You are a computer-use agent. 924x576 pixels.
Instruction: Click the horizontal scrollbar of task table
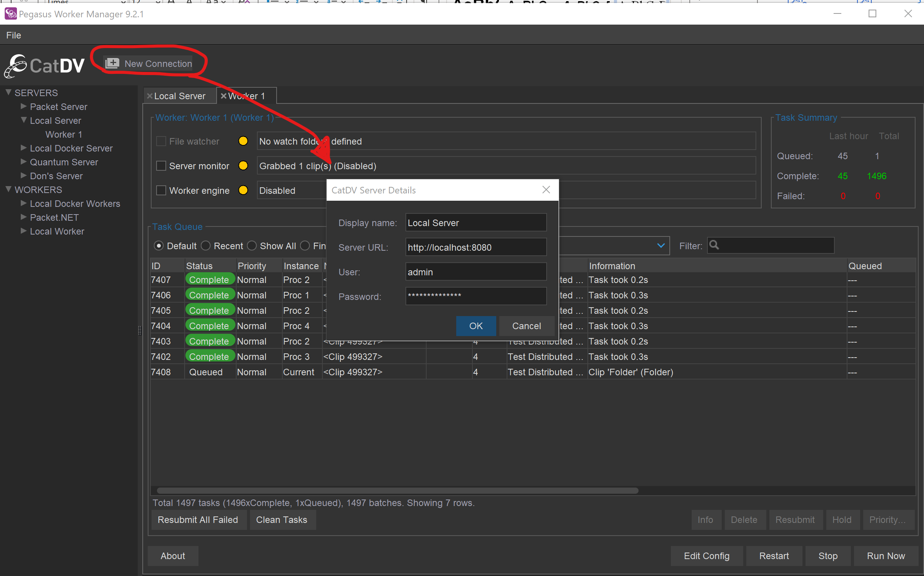398,491
